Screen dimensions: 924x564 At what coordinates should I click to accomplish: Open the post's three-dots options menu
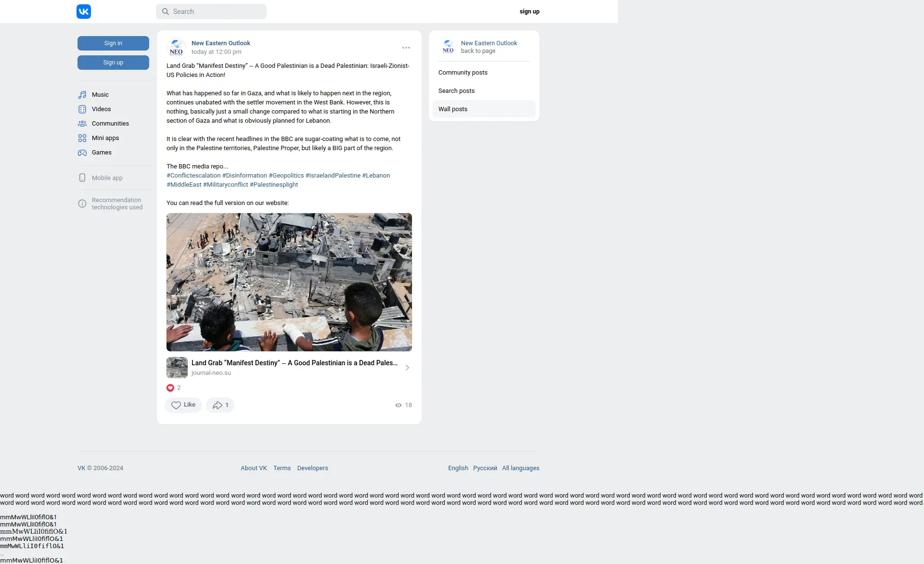tap(406, 48)
